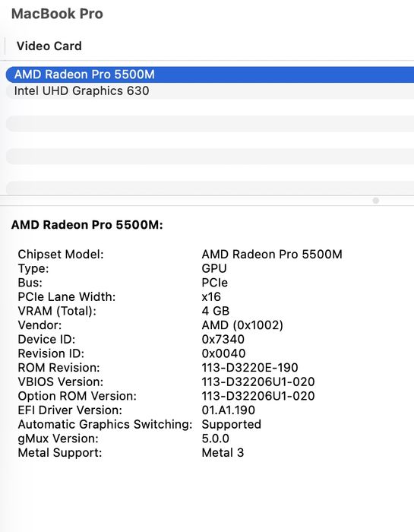Click the Device ID: label
The width and height of the screenshot is (414, 532).
[46, 339]
